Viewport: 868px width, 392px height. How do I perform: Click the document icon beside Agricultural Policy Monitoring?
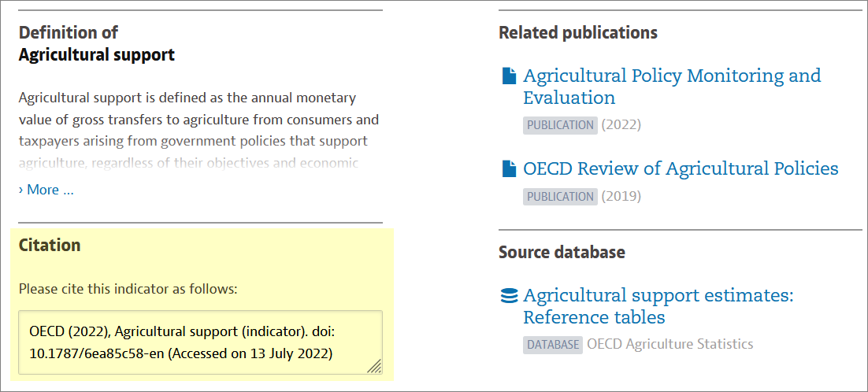pyautogui.click(x=509, y=76)
